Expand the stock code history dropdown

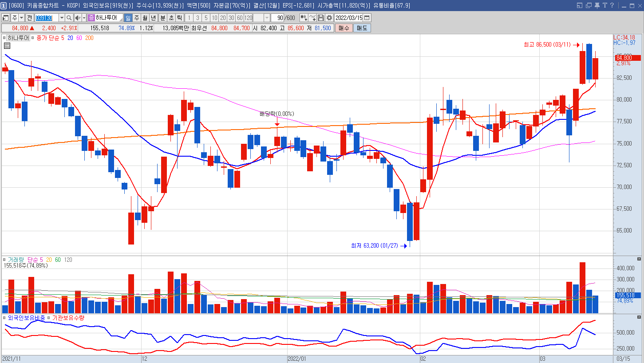click(x=62, y=18)
